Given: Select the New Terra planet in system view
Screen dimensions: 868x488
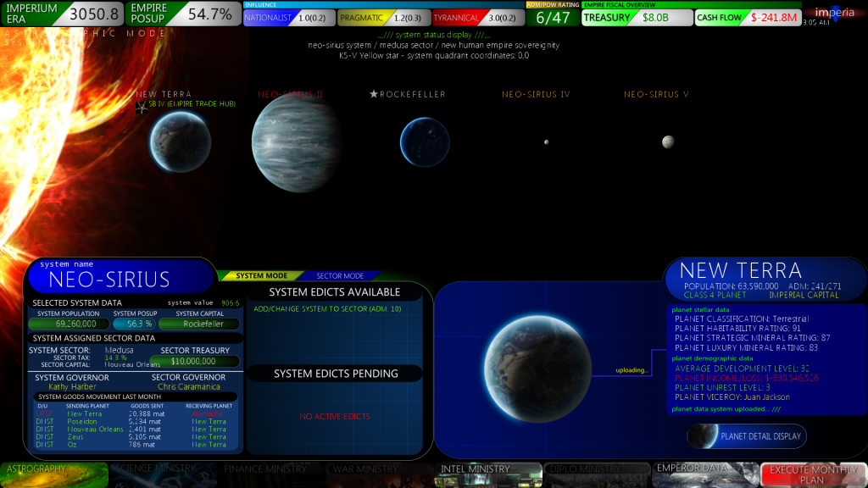Looking at the screenshot, I should [x=181, y=142].
